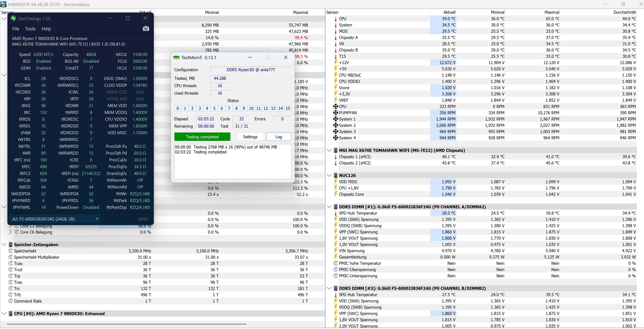Click the PUMPFAN fan sensor icon

pos(336,113)
